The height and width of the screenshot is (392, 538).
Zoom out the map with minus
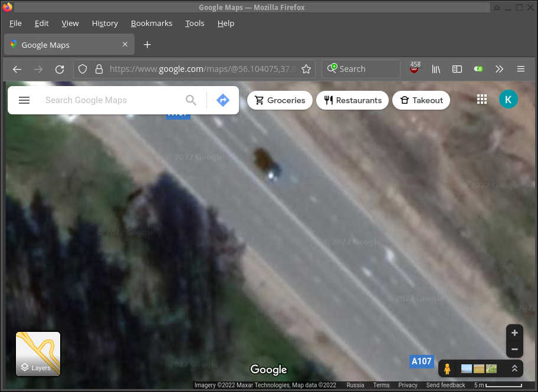tap(514, 349)
